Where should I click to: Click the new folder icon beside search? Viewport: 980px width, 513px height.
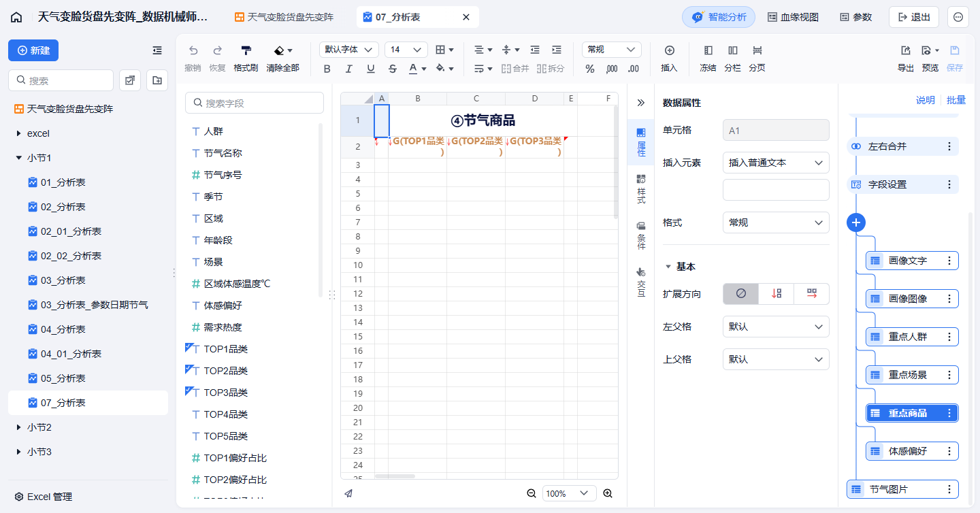(x=157, y=80)
